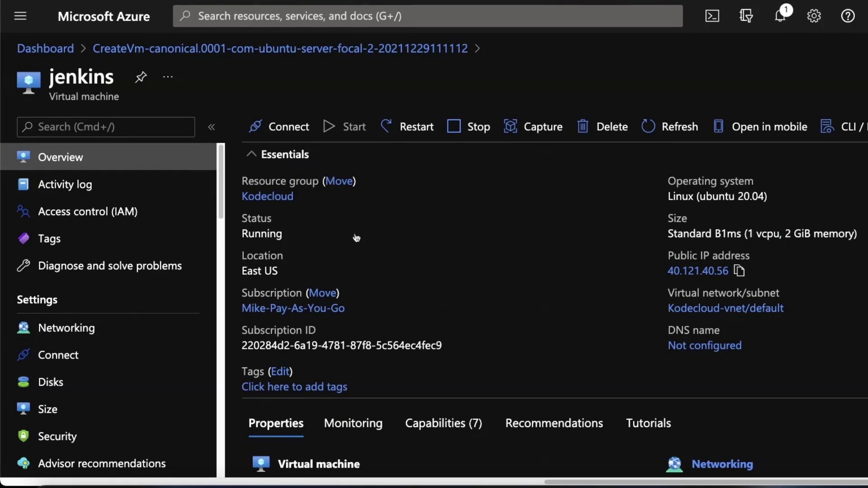
Task: Switch to the Capabilities (7) tab
Action: (443, 423)
